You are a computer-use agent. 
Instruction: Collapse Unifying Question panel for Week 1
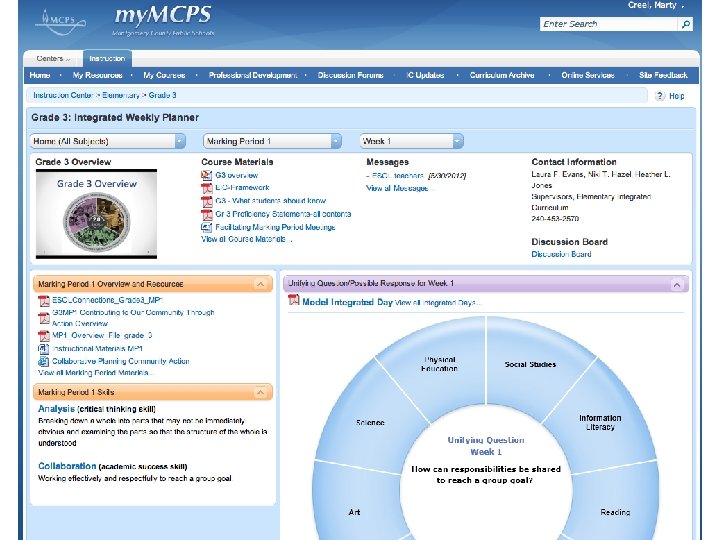pyautogui.click(x=677, y=284)
